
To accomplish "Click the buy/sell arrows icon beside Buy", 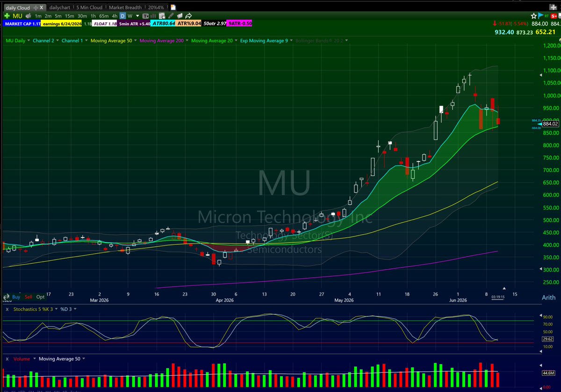I will (6, 297).
